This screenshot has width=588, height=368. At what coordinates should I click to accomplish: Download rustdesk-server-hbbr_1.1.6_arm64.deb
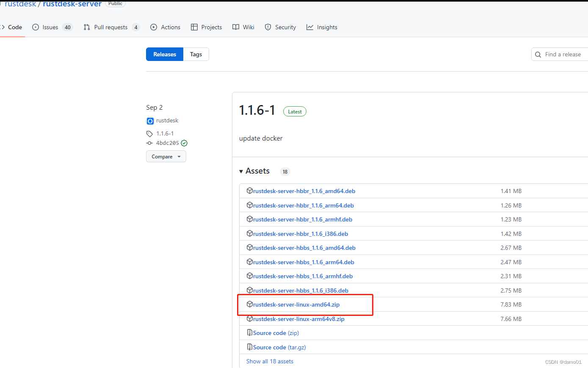coord(304,205)
